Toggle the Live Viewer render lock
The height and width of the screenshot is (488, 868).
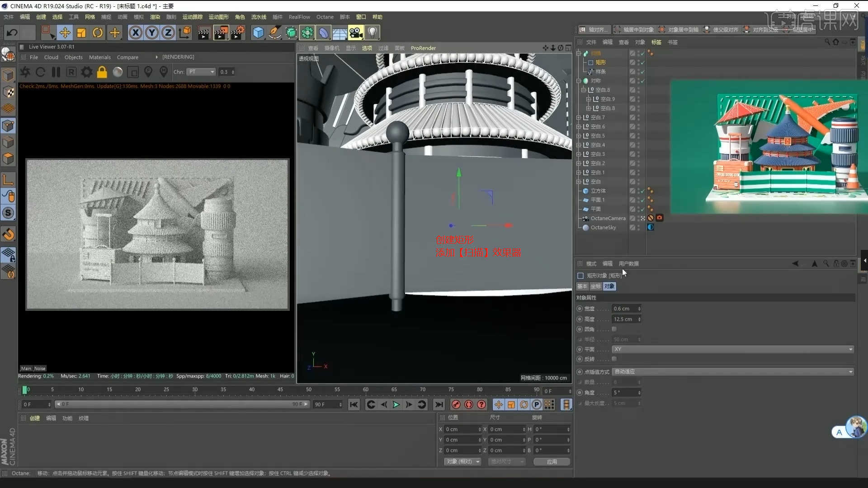[102, 72]
